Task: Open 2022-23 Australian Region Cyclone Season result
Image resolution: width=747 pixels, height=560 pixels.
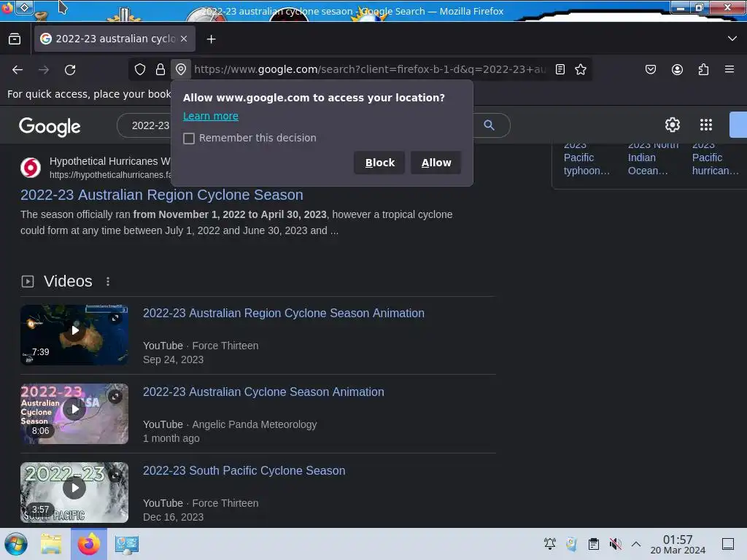Action: pyautogui.click(x=162, y=195)
